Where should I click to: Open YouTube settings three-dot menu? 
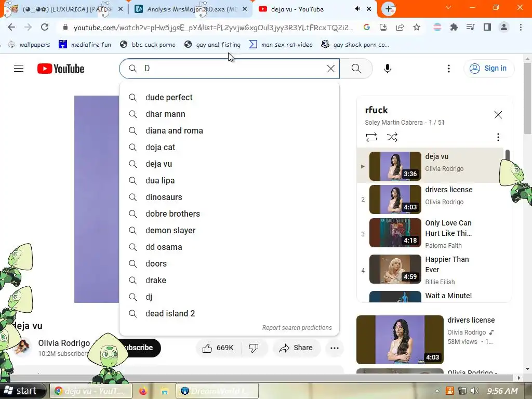448,69
